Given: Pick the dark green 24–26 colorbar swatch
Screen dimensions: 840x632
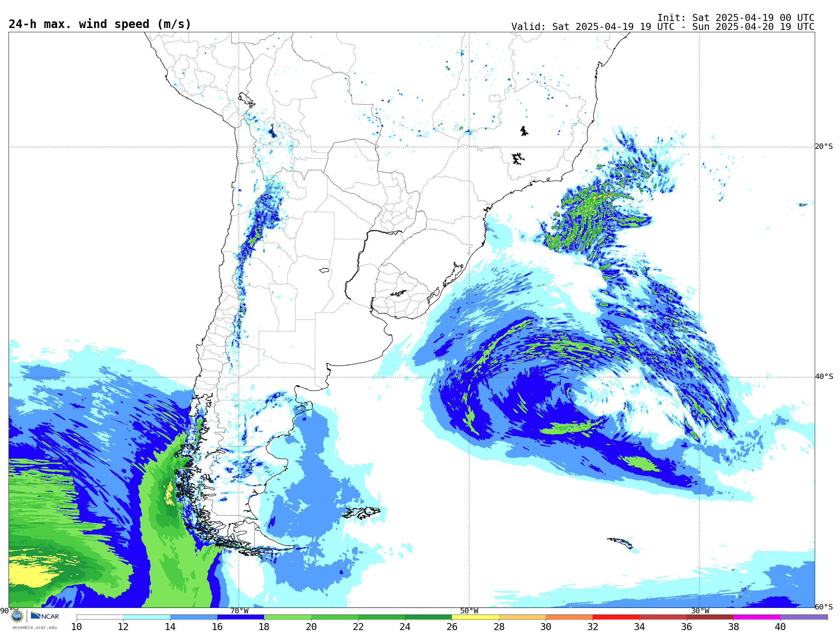Looking at the screenshot, I should [x=429, y=617].
